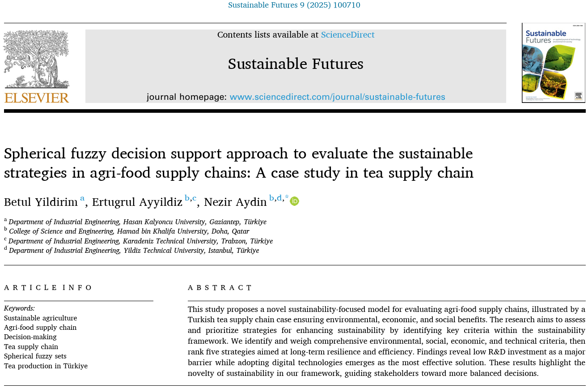Viewport: 588px width, 388px height.
Task: Click affiliation superscript b after Ertugrul Ayyildiz
Action: 187,198
